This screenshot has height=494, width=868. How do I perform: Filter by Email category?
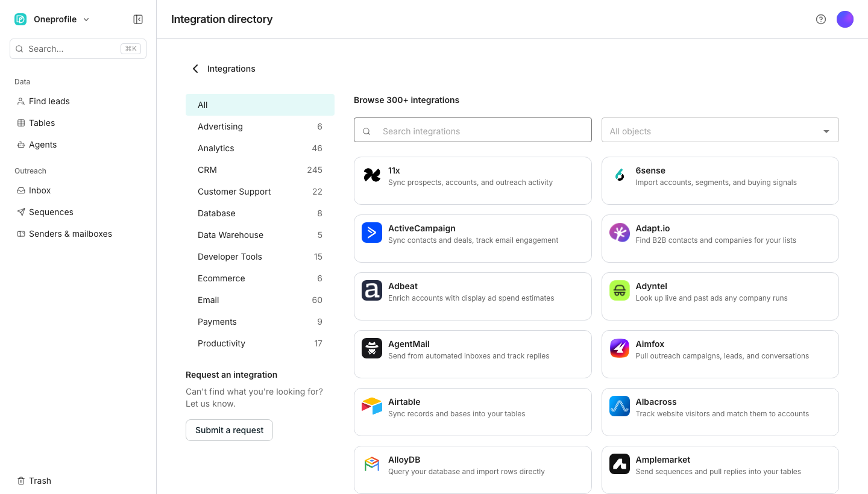[260, 300]
